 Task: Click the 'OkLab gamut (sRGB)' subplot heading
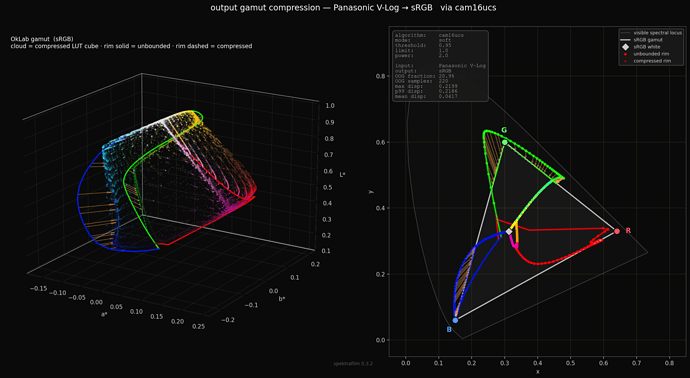point(42,39)
